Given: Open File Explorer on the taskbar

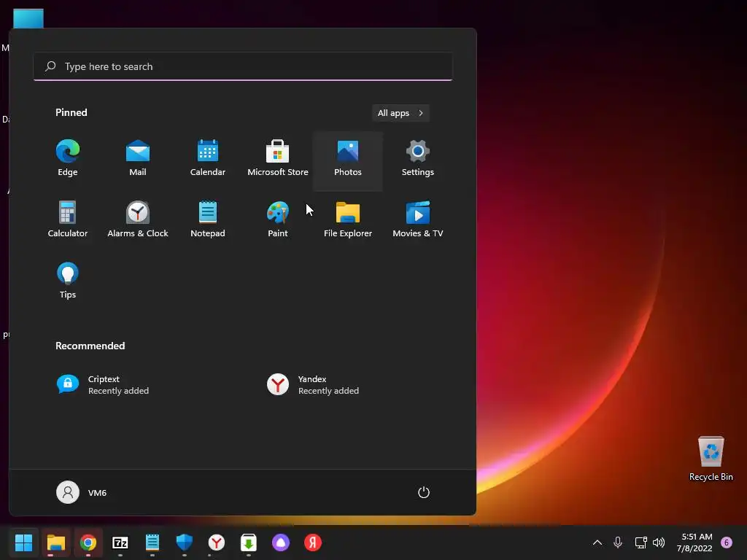Looking at the screenshot, I should coord(55,542).
